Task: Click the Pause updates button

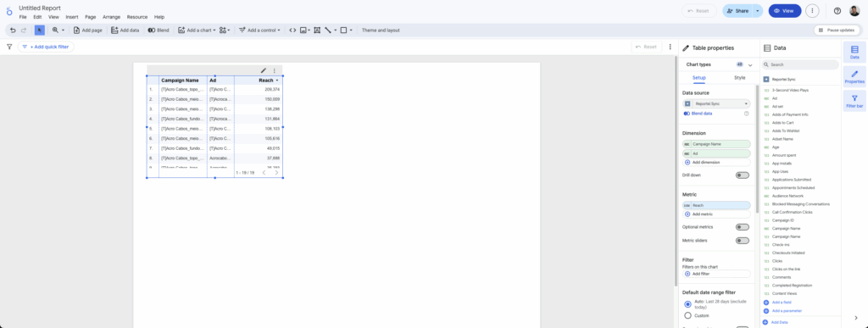Action: coord(836,31)
